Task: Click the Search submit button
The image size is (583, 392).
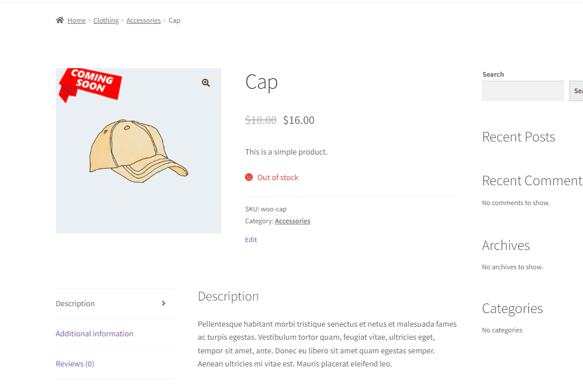Action: tap(576, 91)
